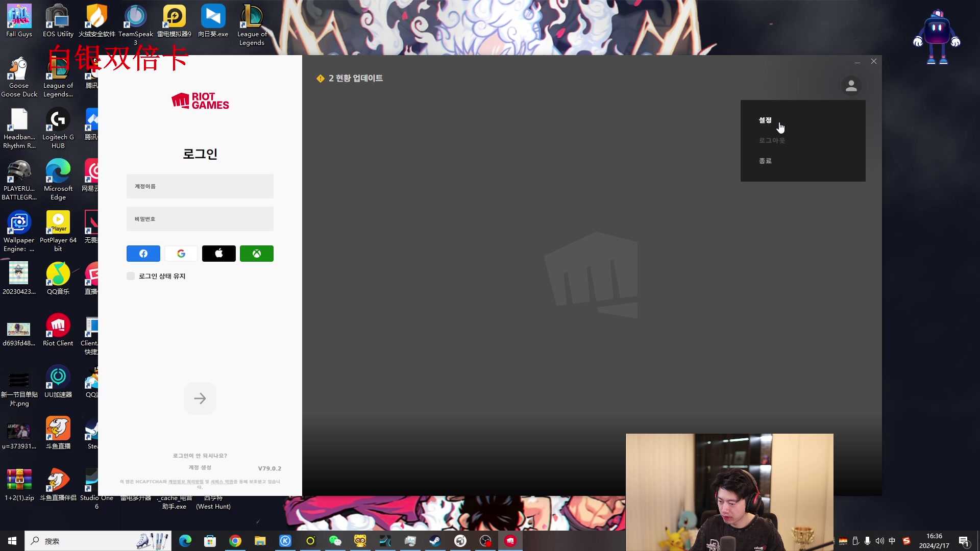Screen dimensions: 980x551
Task: Select the 1+2(1).zip archive on desktop
Action: coord(19,485)
